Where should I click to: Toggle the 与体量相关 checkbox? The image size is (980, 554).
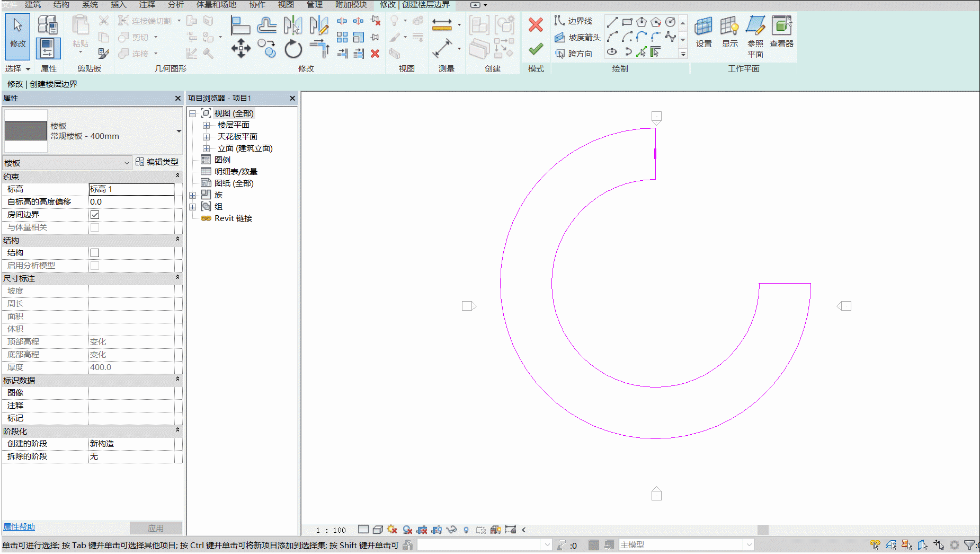pos(95,227)
